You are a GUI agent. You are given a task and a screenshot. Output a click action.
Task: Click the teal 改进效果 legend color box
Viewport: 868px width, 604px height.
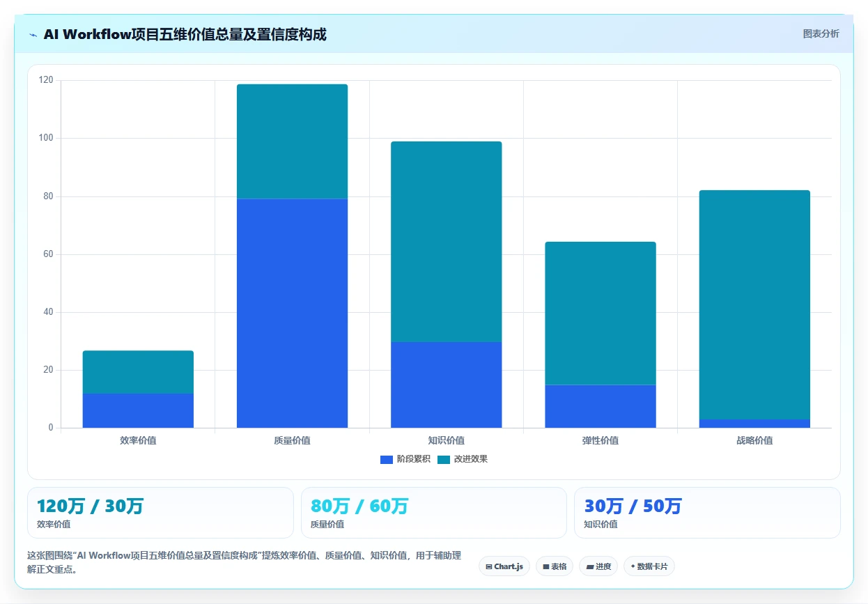click(x=444, y=459)
